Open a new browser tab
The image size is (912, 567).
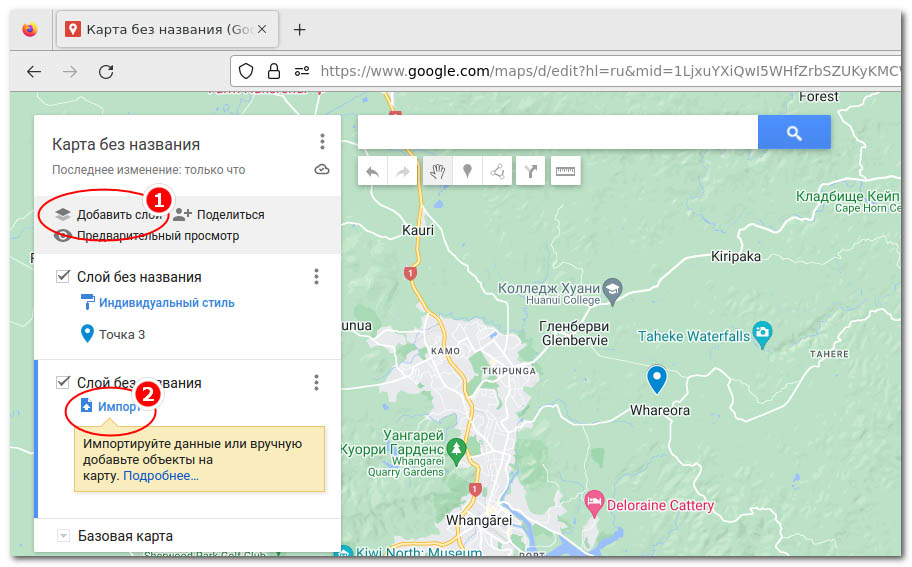click(300, 30)
